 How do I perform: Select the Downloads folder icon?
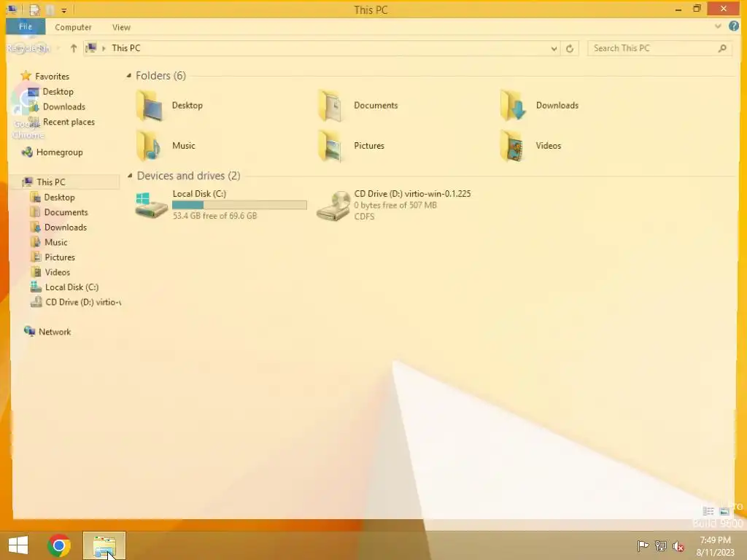(513, 105)
